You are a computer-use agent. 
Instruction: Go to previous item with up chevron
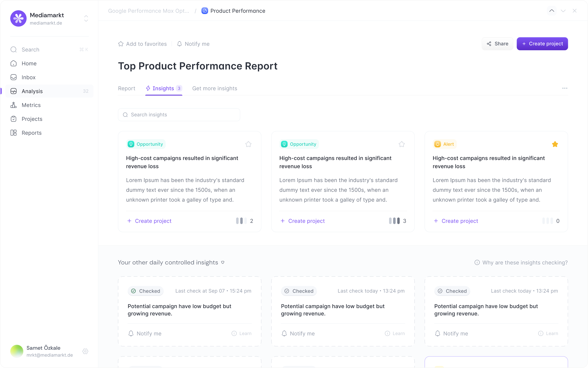[552, 11]
